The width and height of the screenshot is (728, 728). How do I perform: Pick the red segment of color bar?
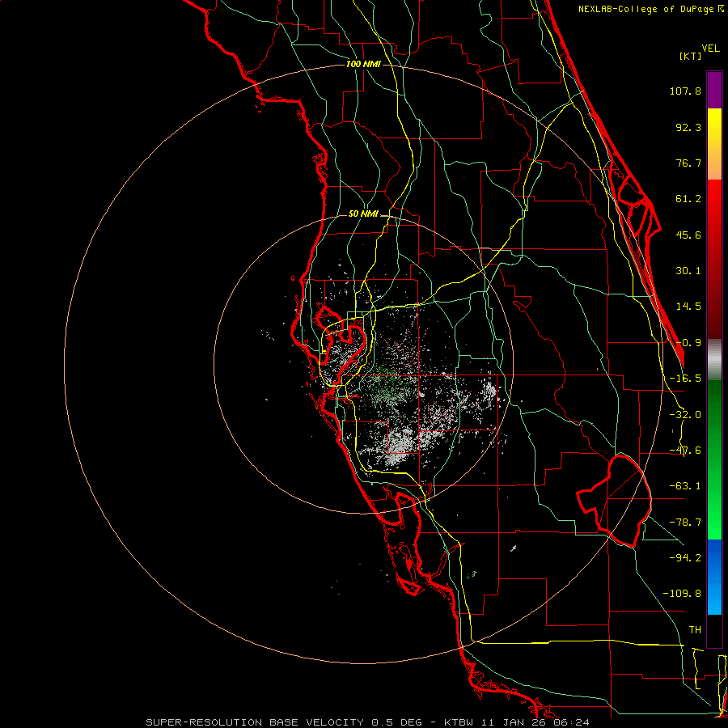click(714, 259)
